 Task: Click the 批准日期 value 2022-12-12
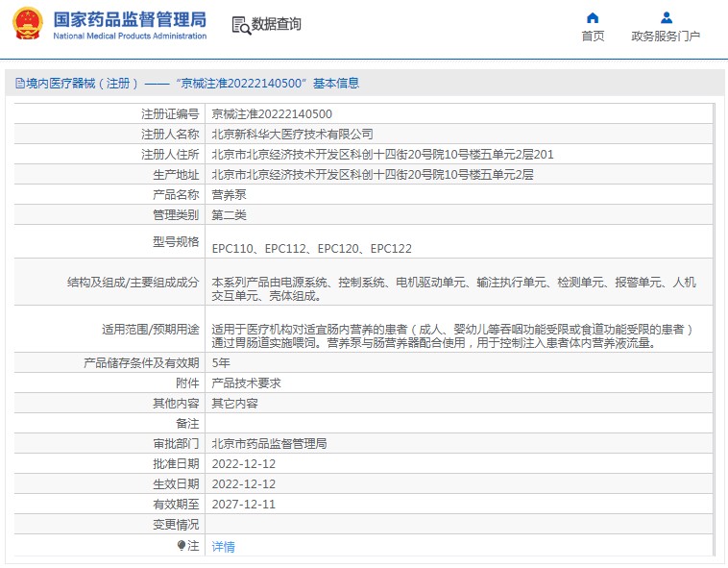click(x=244, y=464)
